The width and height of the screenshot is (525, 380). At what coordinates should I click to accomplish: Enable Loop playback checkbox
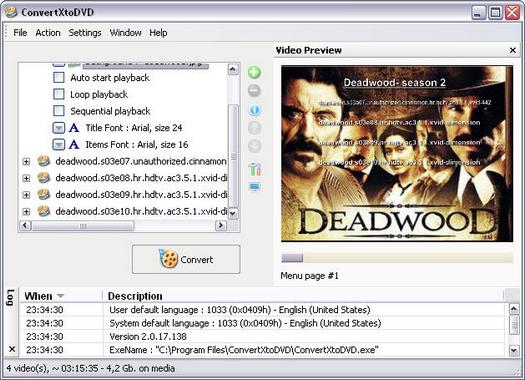59,94
